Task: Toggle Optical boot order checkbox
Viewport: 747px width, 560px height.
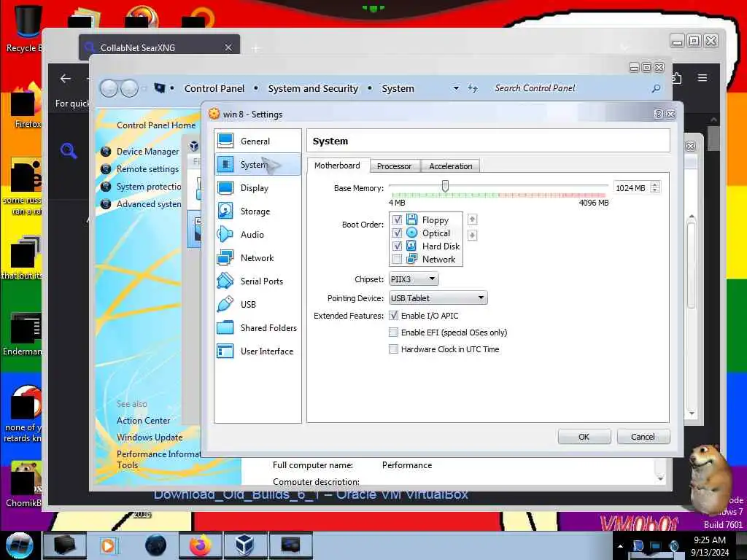Action: (x=397, y=233)
